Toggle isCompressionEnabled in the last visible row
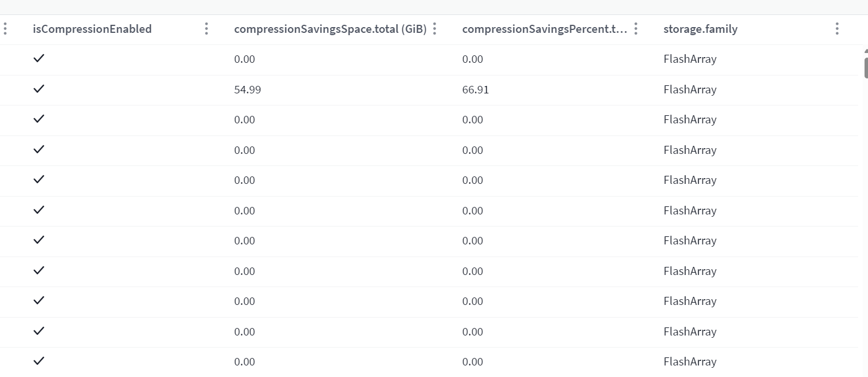The image size is (868, 377). coord(39,361)
